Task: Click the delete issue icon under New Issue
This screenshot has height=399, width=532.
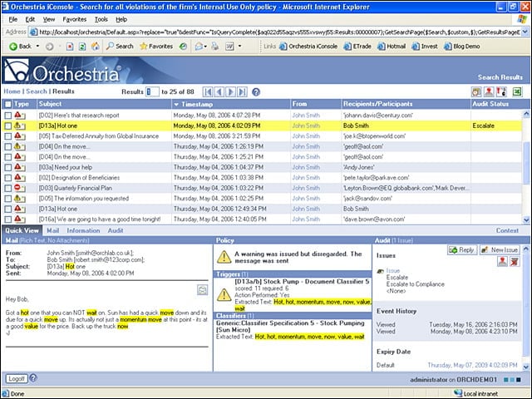Action: pos(515,261)
